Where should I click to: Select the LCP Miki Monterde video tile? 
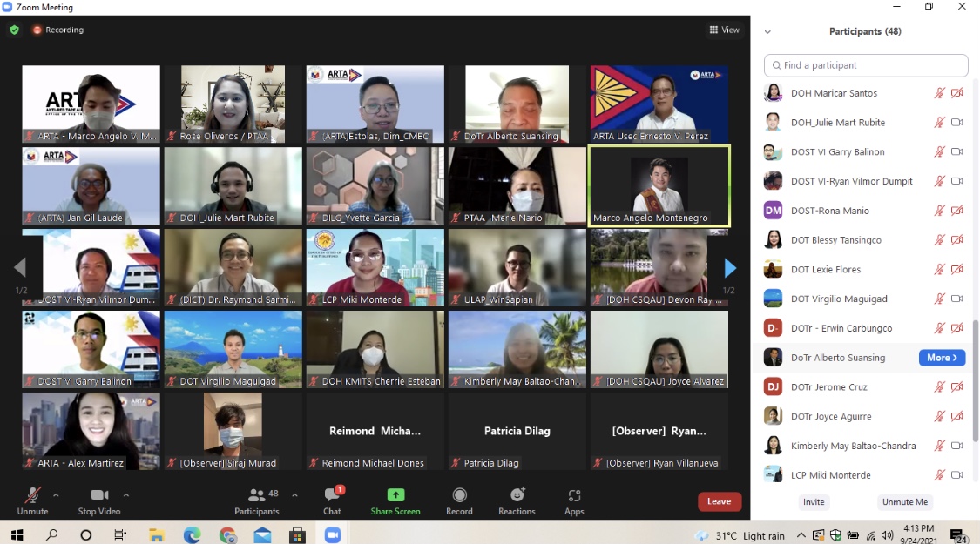(375, 267)
